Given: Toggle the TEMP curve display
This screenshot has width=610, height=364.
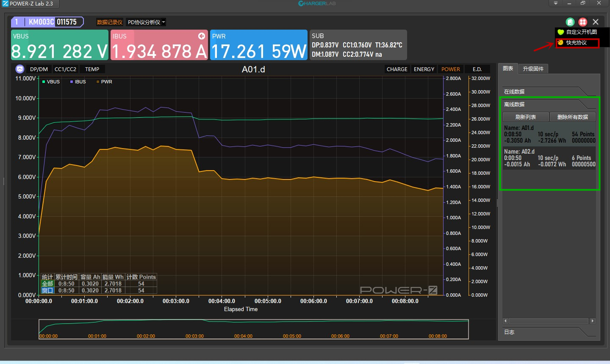Looking at the screenshot, I should (x=92, y=69).
